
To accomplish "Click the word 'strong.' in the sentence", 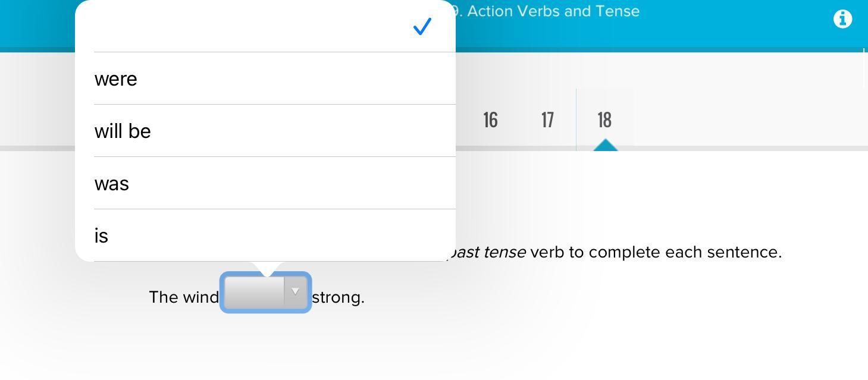I will (339, 297).
